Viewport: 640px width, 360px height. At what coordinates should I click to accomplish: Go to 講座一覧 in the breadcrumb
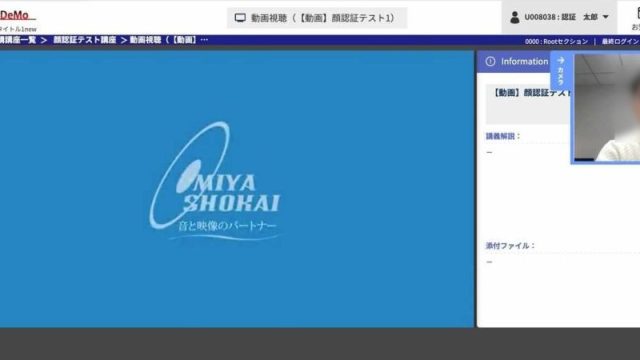[18, 40]
